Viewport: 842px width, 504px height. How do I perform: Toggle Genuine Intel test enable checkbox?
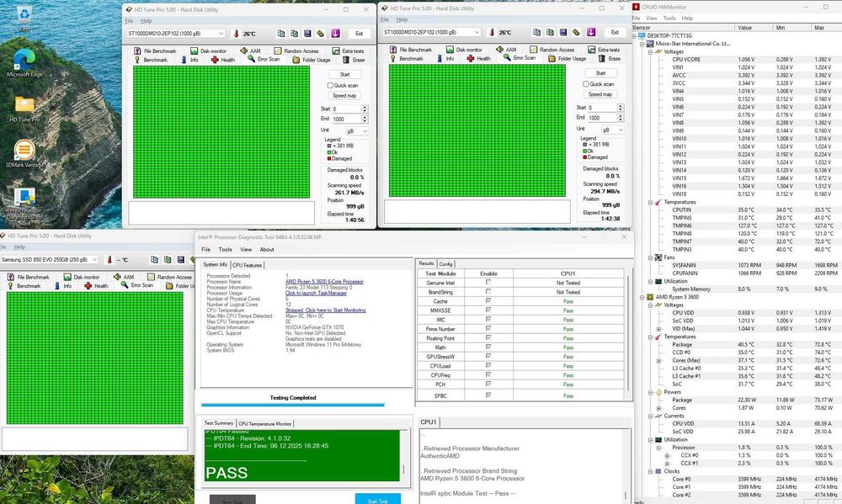[488, 283]
